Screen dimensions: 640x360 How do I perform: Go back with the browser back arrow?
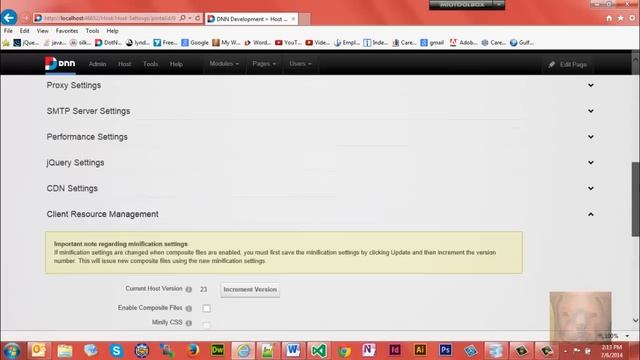9,18
